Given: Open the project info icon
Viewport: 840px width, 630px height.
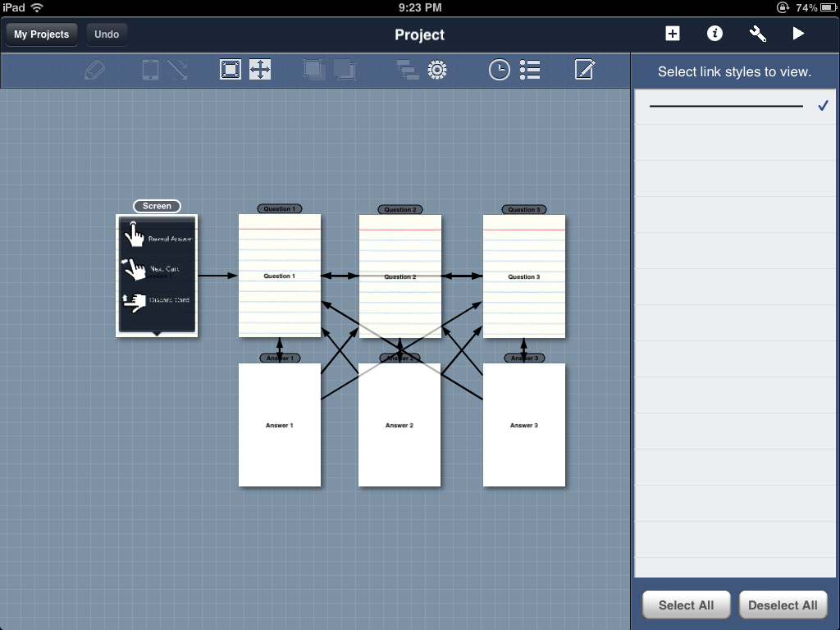Looking at the screenshot, I should pos(715,34).
